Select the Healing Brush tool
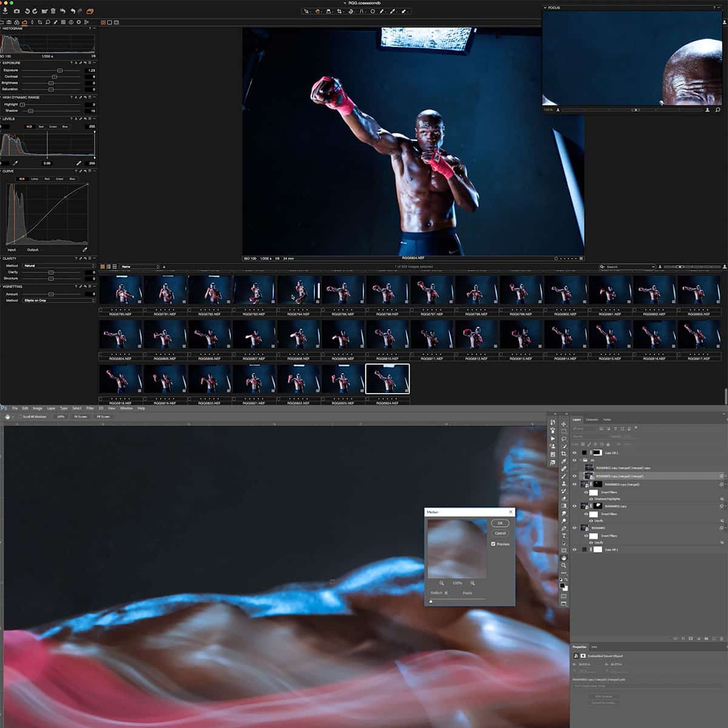Image resolution: width=728 pixels, height=728 pixels. 564,468
